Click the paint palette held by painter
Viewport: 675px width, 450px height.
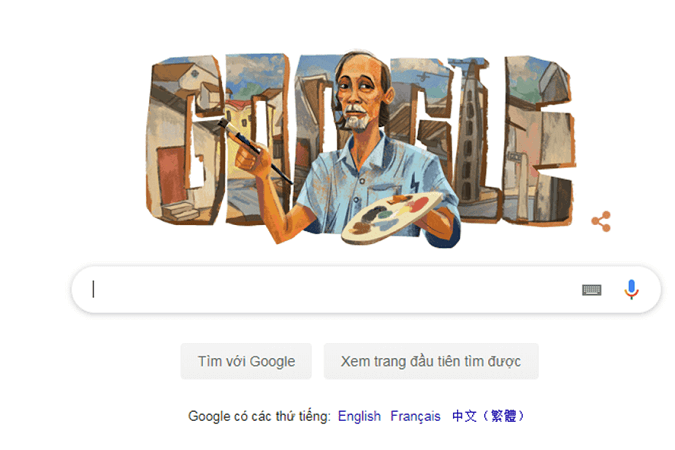[x=392, y=217]
